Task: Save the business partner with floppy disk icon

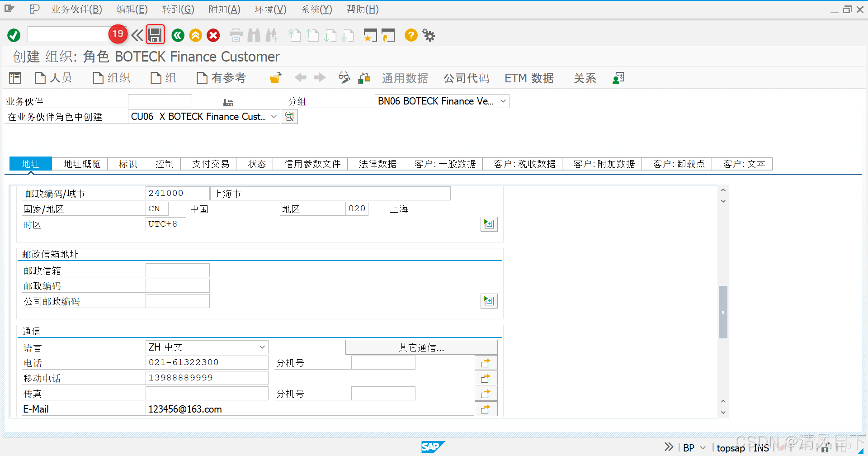Action: pyautogui.click(x=155, y=35)
